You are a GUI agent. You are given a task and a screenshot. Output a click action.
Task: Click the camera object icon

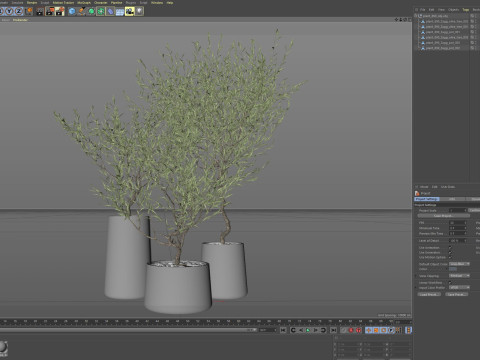click(130, 11)
